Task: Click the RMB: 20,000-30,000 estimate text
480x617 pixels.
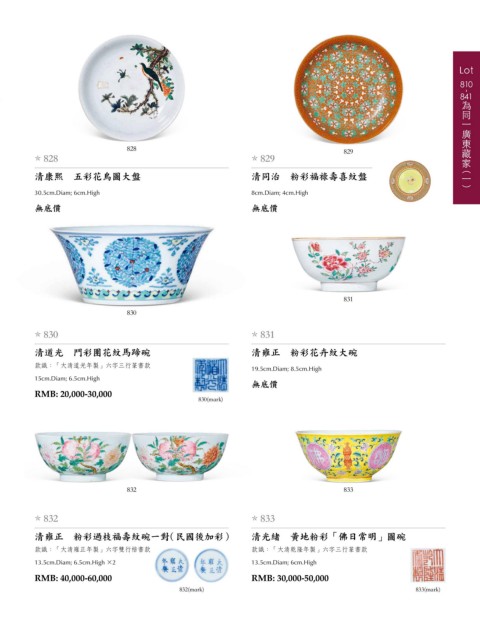Action: [73, 394]
